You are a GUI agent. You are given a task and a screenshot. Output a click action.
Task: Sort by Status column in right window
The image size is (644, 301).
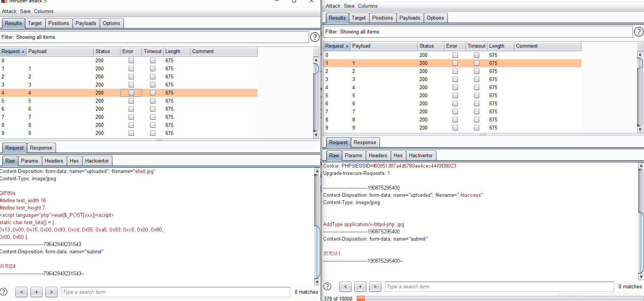pyautogui.click(x=431, y=46)
